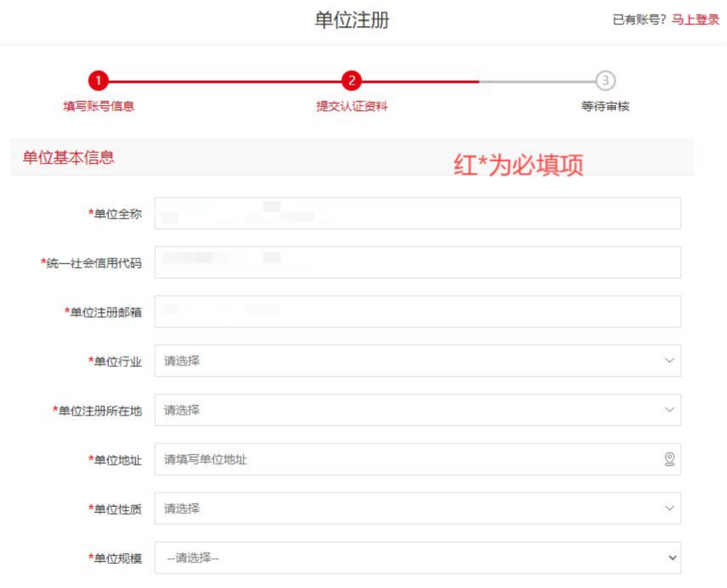Click the 填写账号信息 step label
727x588 pixels.
[98, 106]
